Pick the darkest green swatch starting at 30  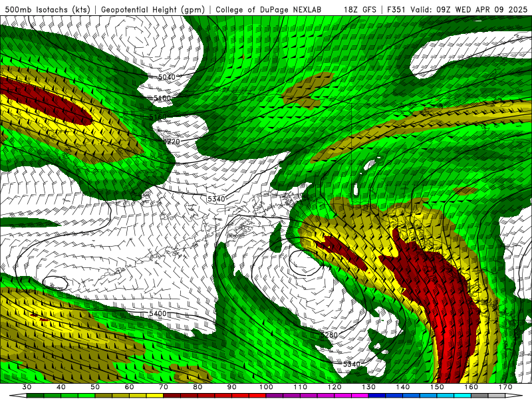click(35, 396)
